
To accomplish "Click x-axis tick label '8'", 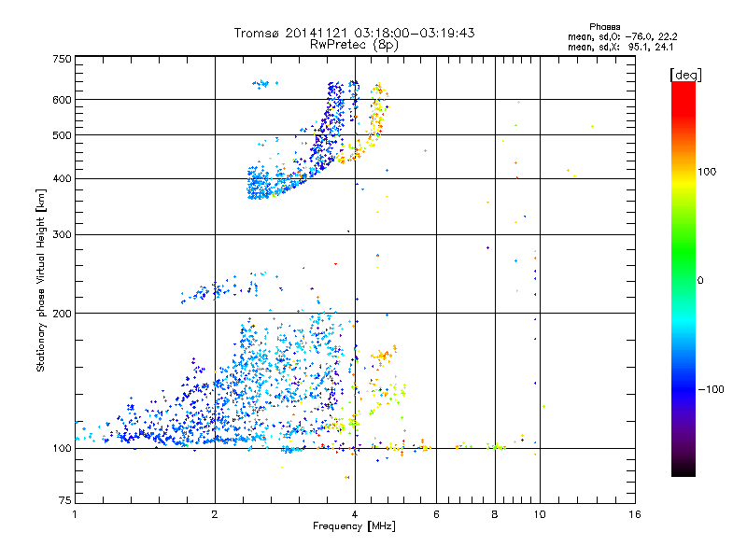I will (495, 514).
